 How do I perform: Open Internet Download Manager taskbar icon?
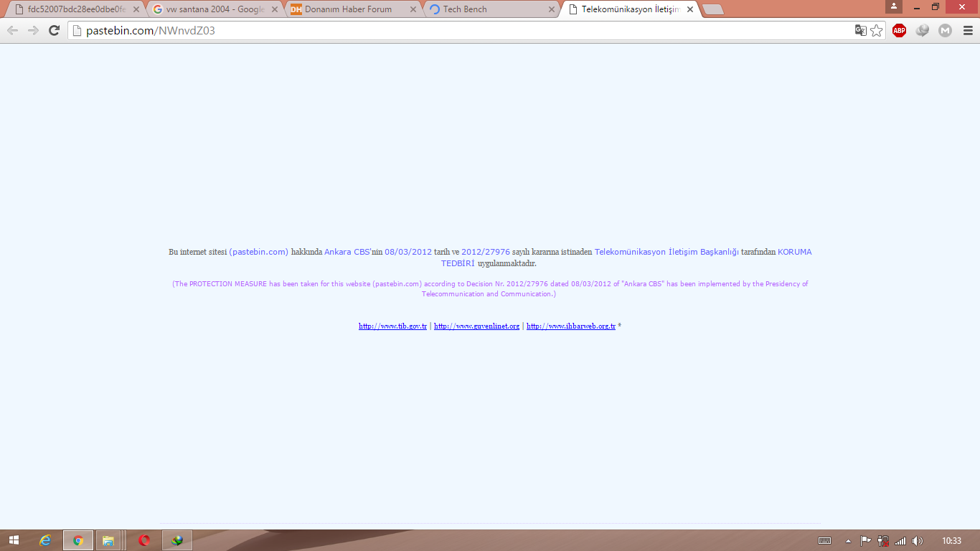[x=177, y=540]
